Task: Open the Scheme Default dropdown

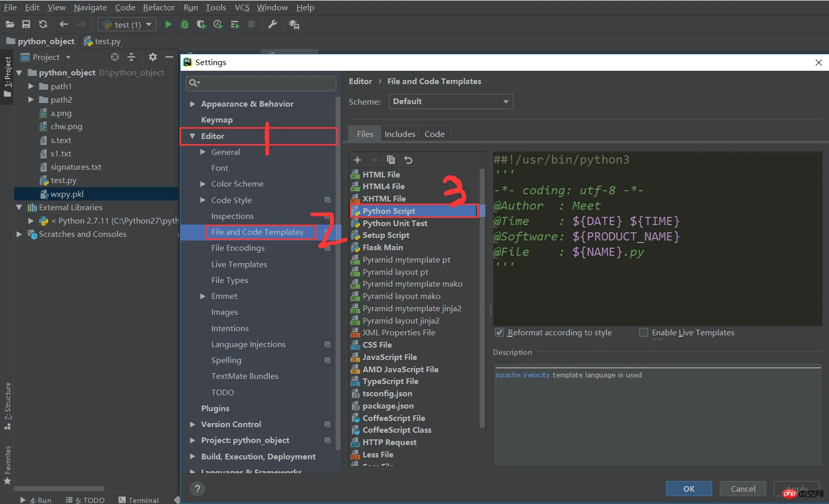Action: [x=451, y=102]
